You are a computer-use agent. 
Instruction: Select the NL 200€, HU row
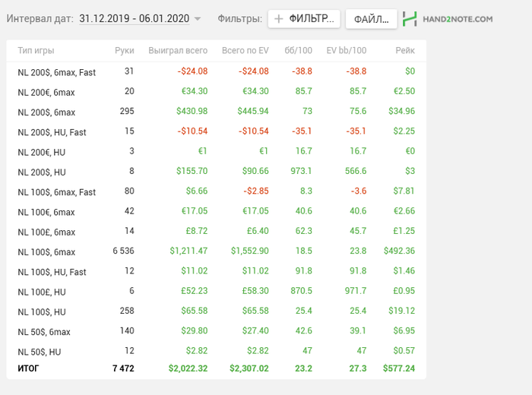click(x=216, y=152)
